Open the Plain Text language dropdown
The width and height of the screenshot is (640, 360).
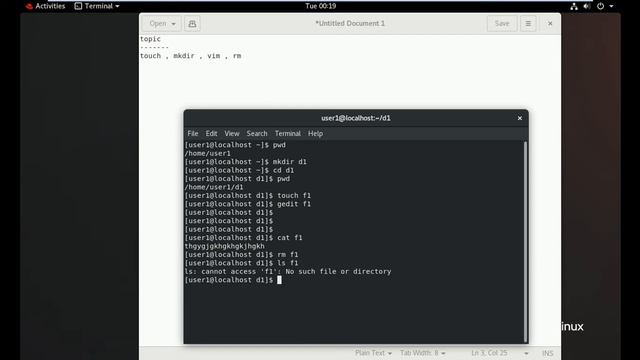pos(373,353)
